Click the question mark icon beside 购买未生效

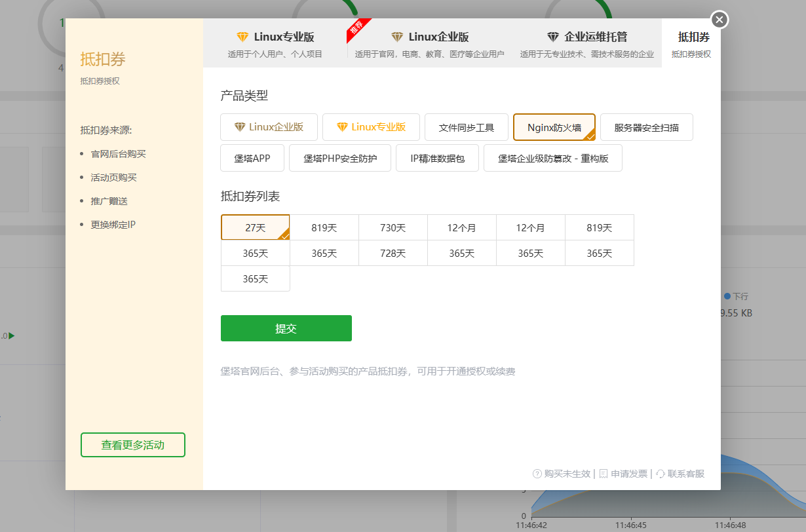pyautogui.click(x=537, y=474)
